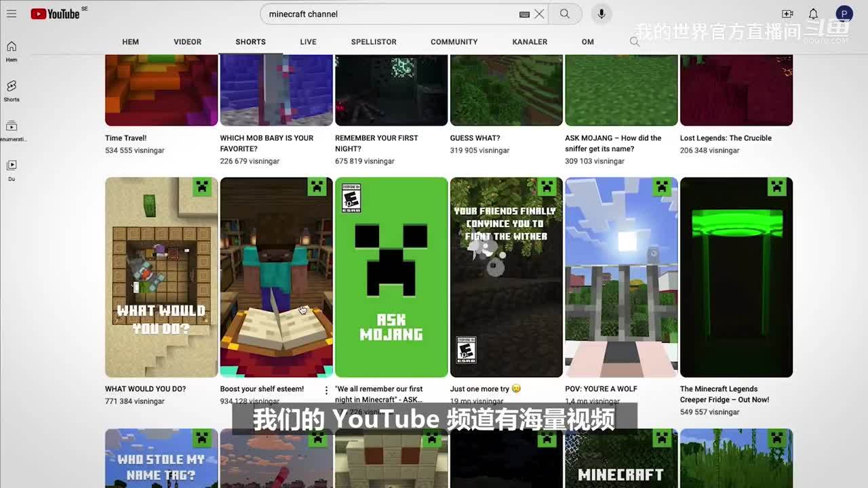Open the KANALER tab

[530, 42]
